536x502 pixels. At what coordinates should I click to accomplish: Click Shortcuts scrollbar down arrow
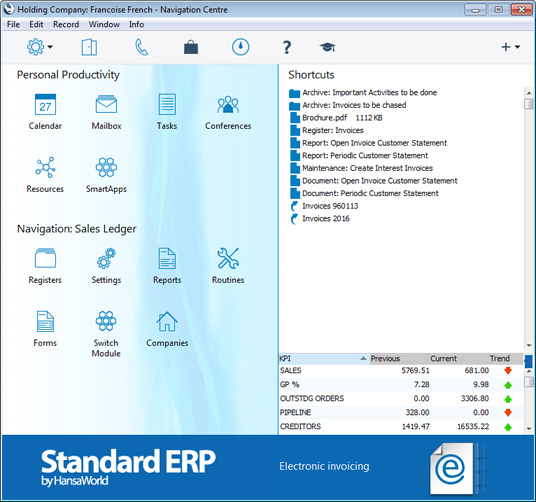(x=528, y=345)
